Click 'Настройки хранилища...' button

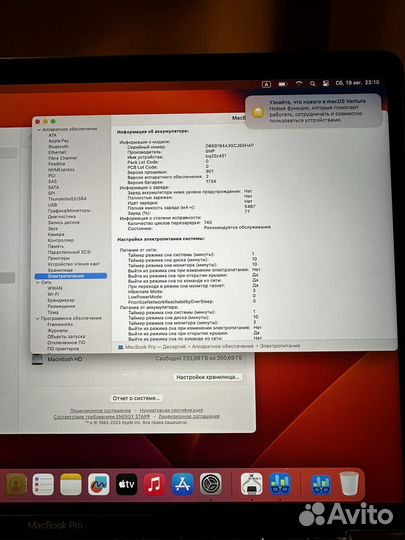tap(208, 377)
